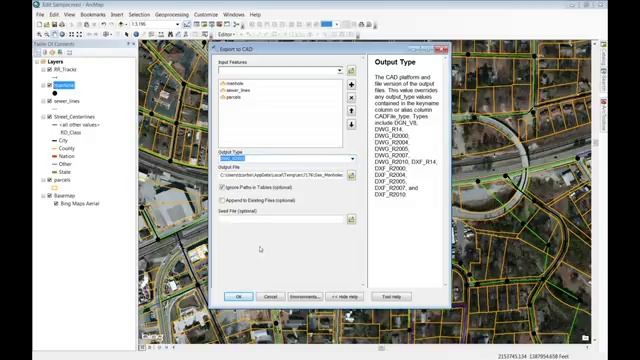
Task: Open Geoprocessing menu
Action: point(172,15)
